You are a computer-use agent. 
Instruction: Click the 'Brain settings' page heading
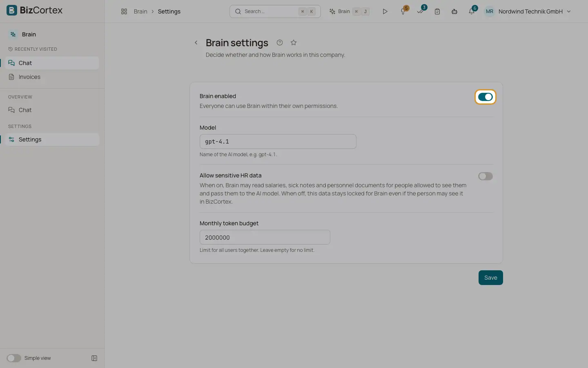[x=237, y=43]
